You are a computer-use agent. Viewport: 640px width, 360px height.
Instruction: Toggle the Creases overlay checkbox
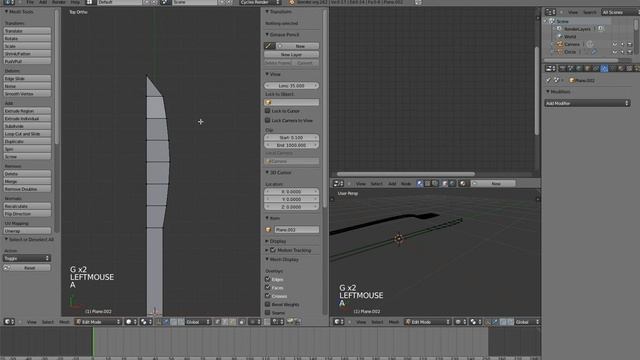point(268,296)
